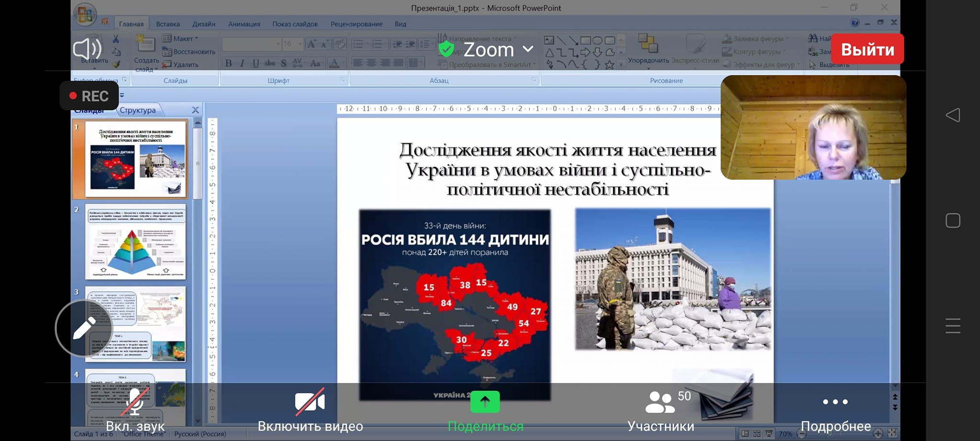Tap the REC recording indicator
Image resolution: width=980 pixels, height=441 pixels.
89,96
